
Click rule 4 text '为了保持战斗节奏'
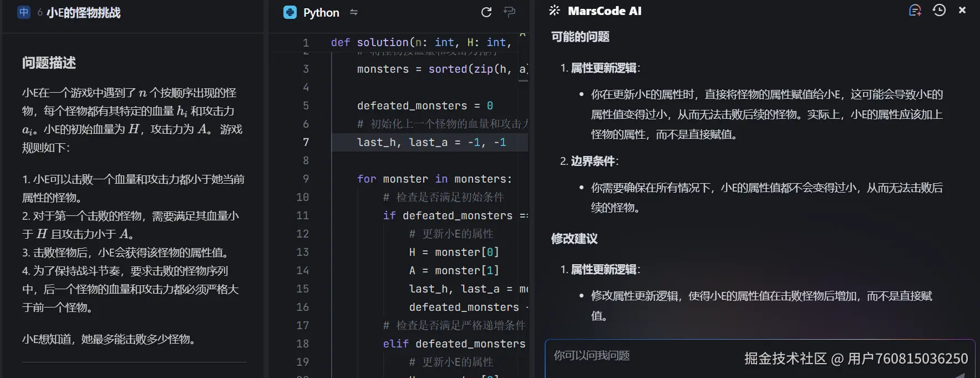tap(130, 289)
